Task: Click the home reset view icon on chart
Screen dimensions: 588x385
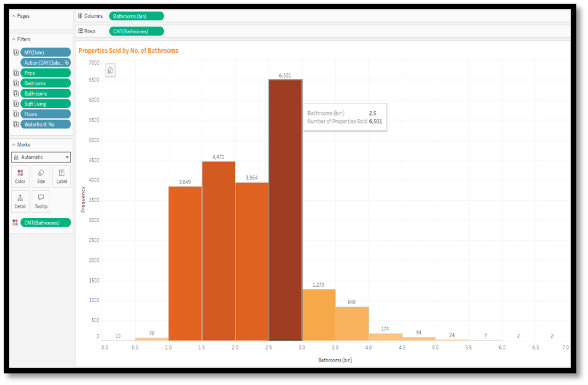Action: (x=110, y=70)
